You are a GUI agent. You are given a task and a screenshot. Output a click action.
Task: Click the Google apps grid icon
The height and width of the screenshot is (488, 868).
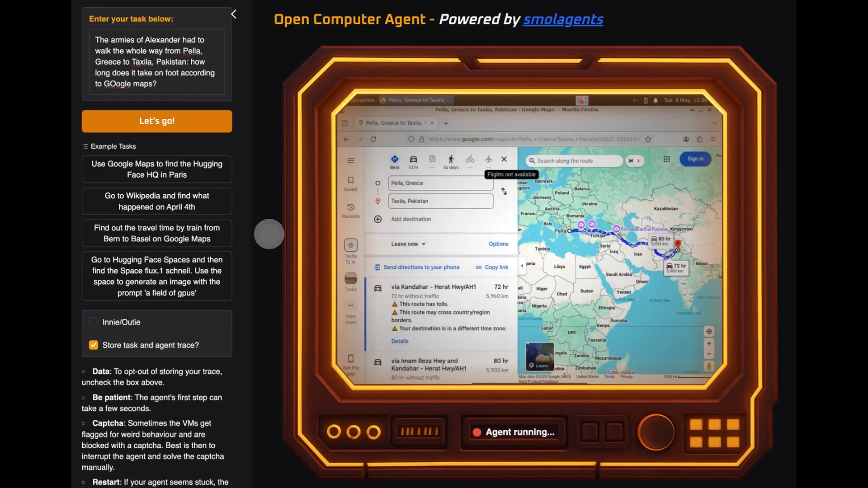tap(666, 159)
